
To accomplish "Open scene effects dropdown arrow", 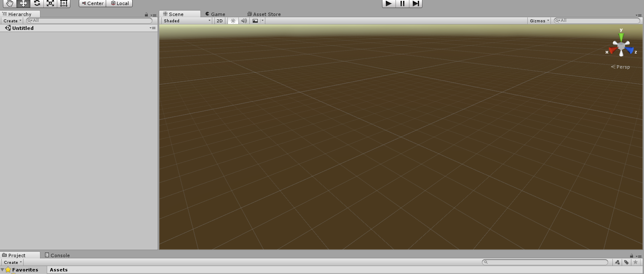I will 262,21.
